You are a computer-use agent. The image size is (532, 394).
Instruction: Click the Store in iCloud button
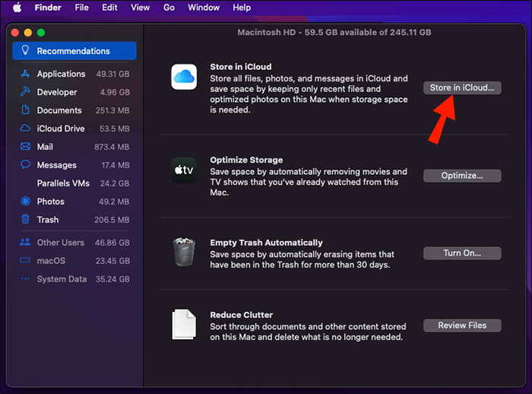[461, 87]
